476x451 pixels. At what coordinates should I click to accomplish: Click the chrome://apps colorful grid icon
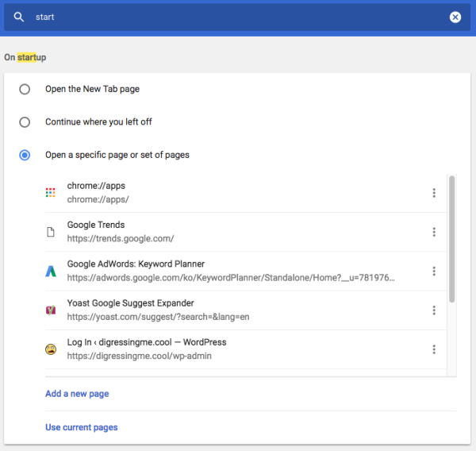click(x=51, y=193)
